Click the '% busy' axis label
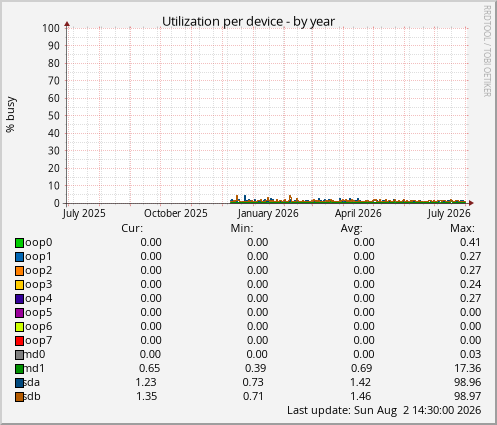The height and width of the screenshot is (425, 497). tap(11, 114)
